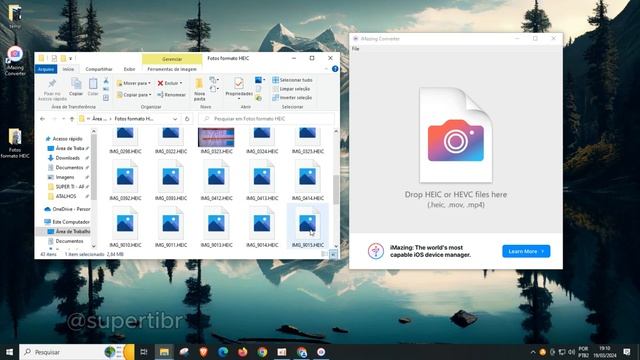Click the refresh button beside address bar
The image size is (640, 360).
click(187, 119)
